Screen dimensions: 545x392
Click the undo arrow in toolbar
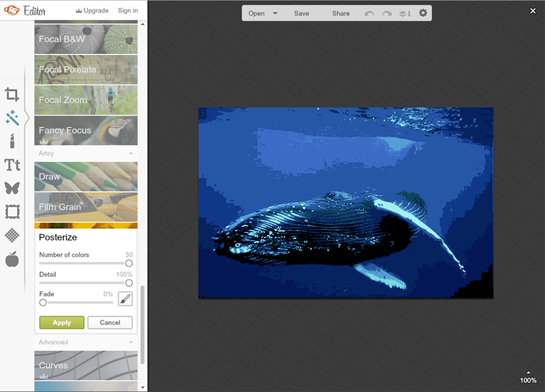pos(369,13)
